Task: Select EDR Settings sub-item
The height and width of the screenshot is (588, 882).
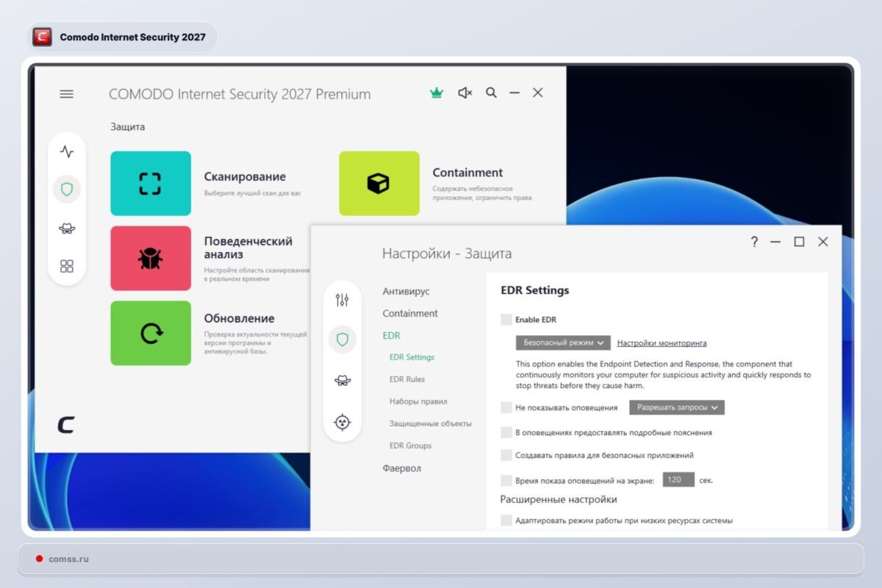Action: [412, 357]
